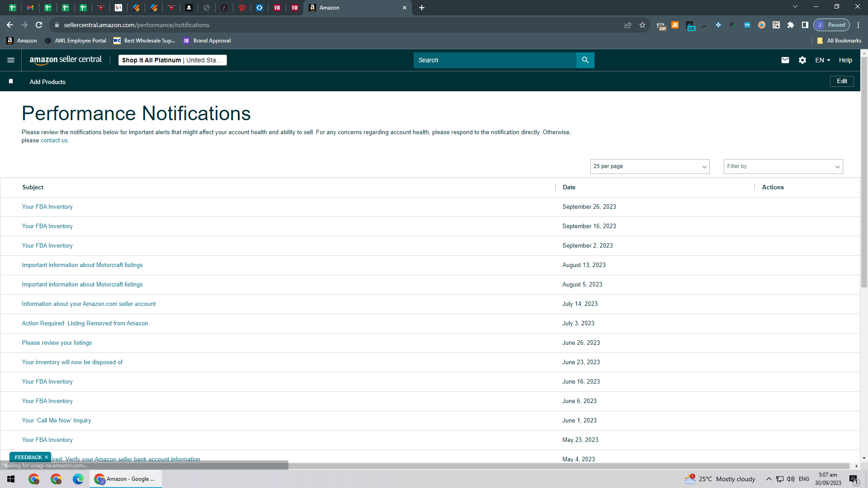
Task: Open the taskbar weather widget
Action: pyautogui.click(x=720, y=479)
